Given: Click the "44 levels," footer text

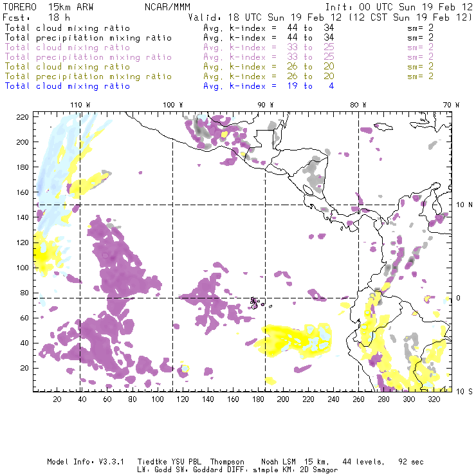Looking at the screenshot, I should (x=363, y=462).
